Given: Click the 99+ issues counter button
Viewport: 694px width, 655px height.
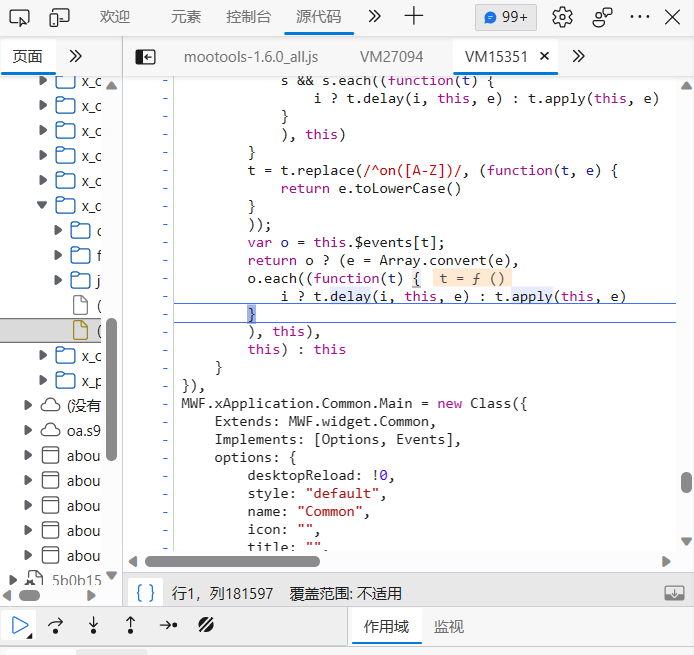Looking at the screenshot, I should 506,17.
